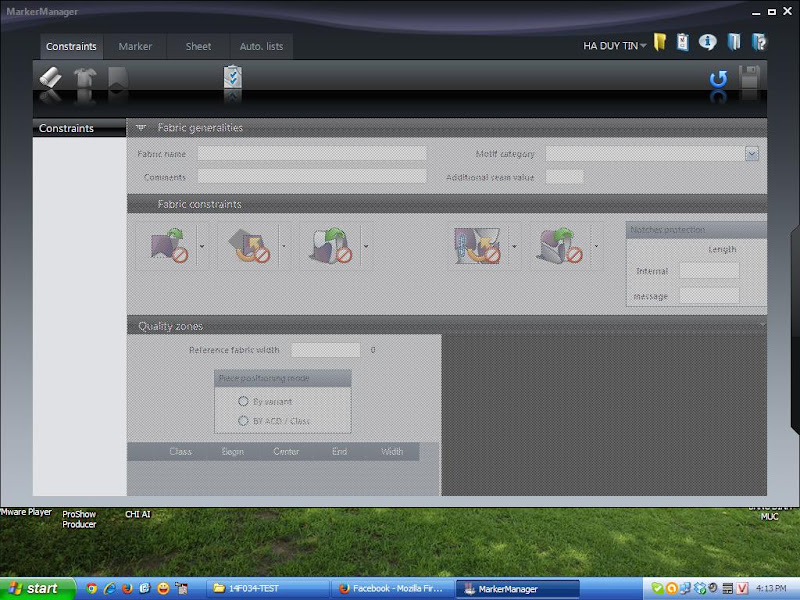This screenshot has height=600, width=800.
Task: Switch to Facebook Mozilla Firefox taskbar window
Action: point(393,589)
